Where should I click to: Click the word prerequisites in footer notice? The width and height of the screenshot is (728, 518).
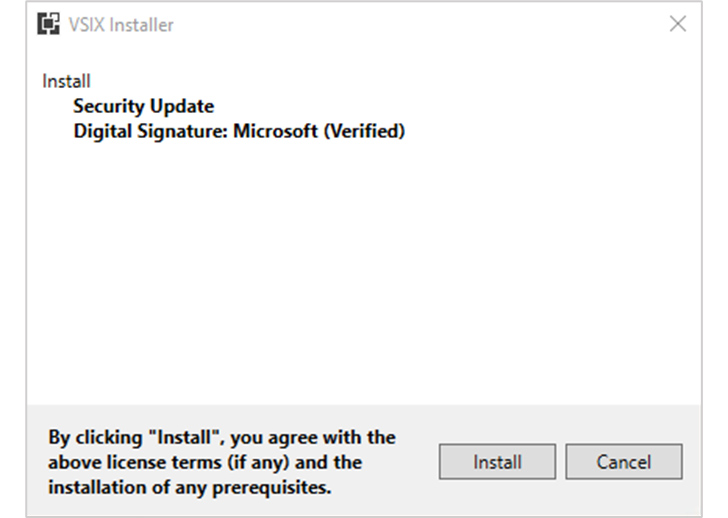click(x=272, y=488)
